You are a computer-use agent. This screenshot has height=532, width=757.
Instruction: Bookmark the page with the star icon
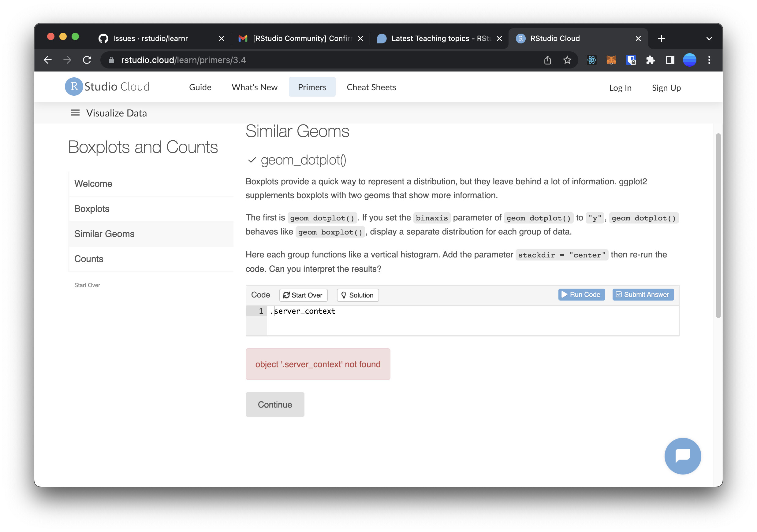567,60
